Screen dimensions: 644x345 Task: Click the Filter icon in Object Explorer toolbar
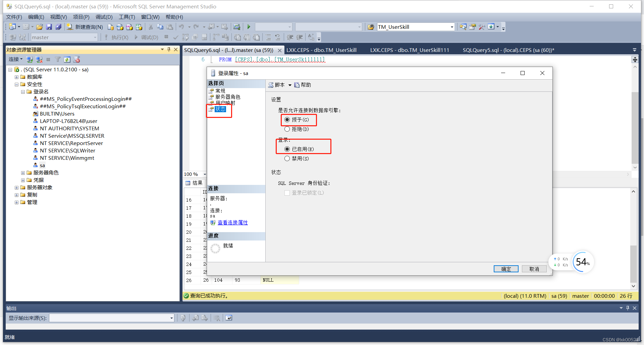58,59
